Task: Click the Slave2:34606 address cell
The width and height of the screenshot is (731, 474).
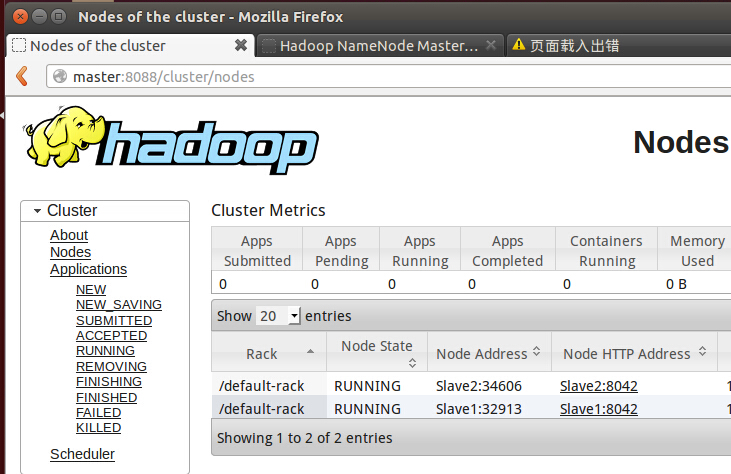Action: pos(479,386)
